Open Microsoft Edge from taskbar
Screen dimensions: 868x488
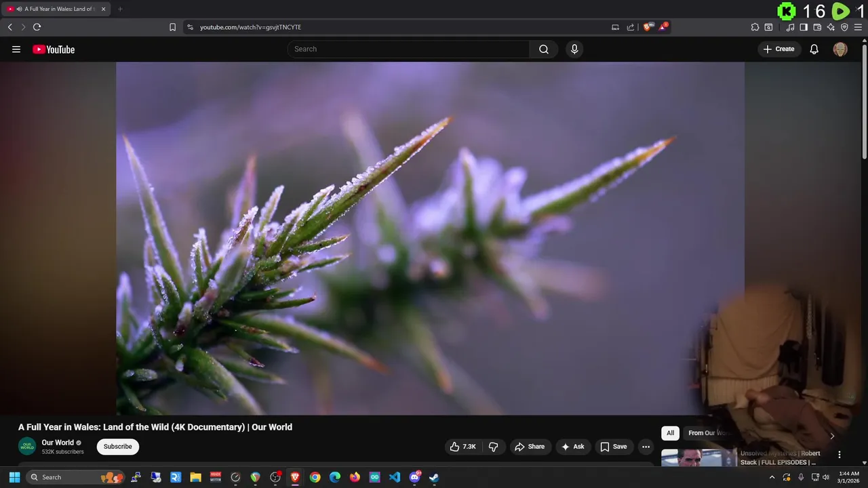coord(335,477)
